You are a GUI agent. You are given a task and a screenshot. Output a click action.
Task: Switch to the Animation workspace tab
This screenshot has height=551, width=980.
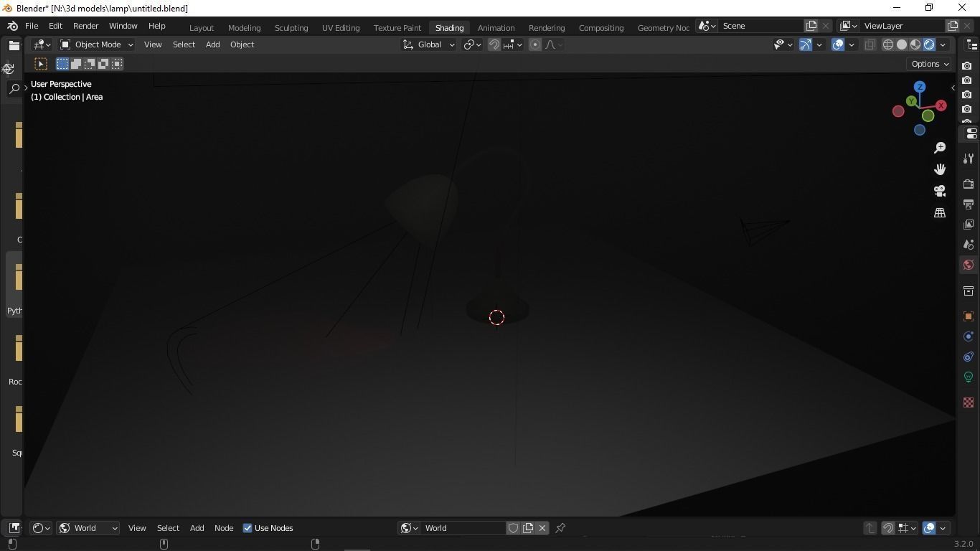click(496, 27)
